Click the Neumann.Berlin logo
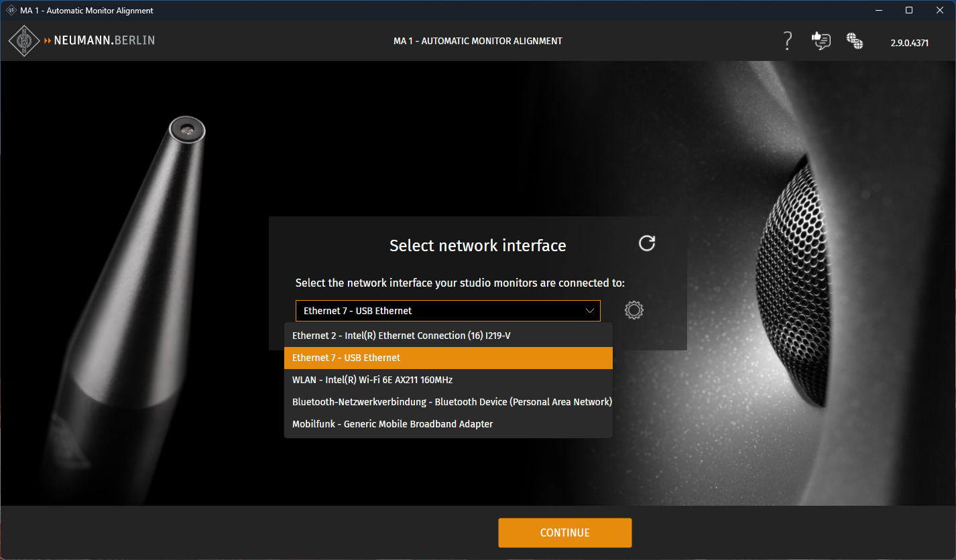The width and height of the screenshot is (956, 560). click(82, 41)
